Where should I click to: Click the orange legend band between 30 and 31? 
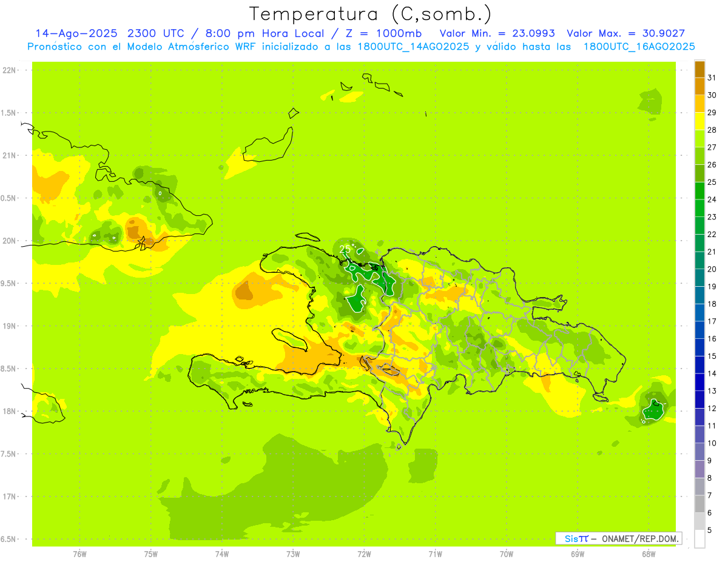tap(699, 87)
